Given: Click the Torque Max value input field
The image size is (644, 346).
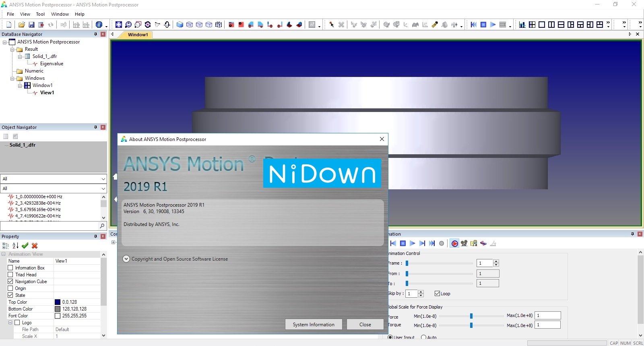Looking at the screenshot, I should click(547, 325).
